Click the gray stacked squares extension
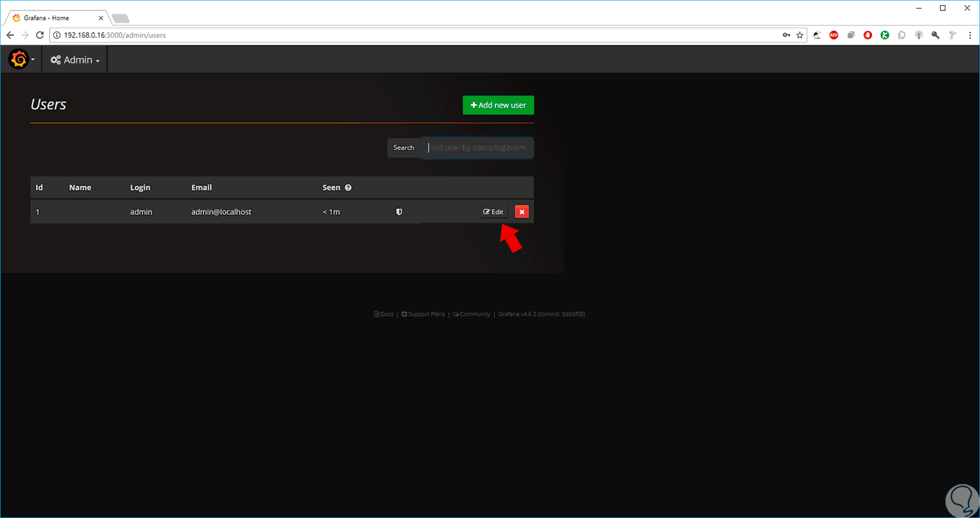 pyautogui.click(x=851, y=35)
